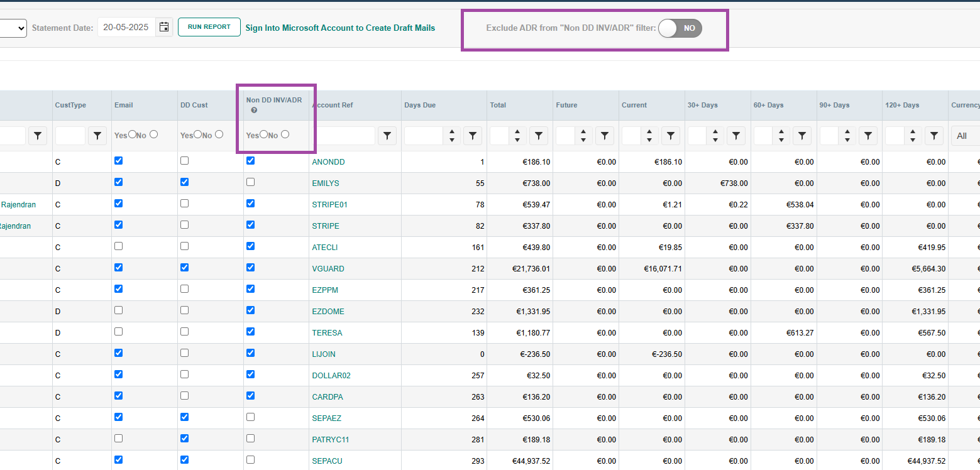The width and height of the screenshot is (980, 470).
Task: Open the 60+ Days column filter icon
Action: click(802, 136)
